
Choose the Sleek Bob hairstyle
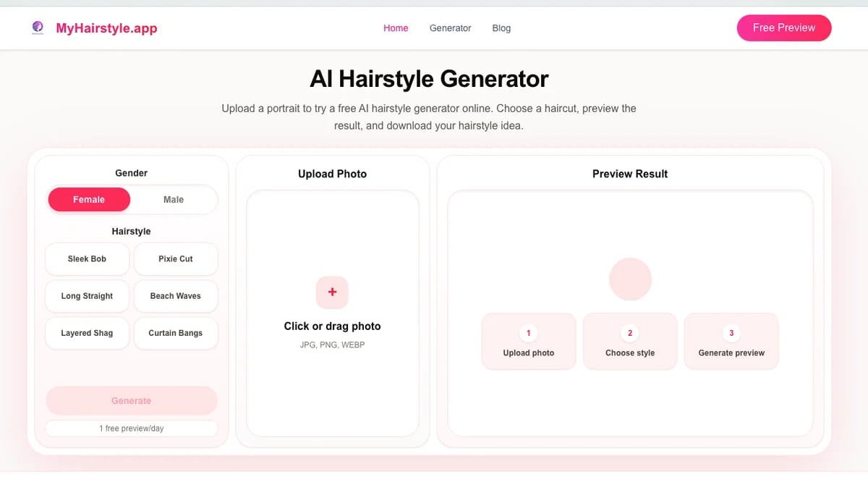point(88,258)
